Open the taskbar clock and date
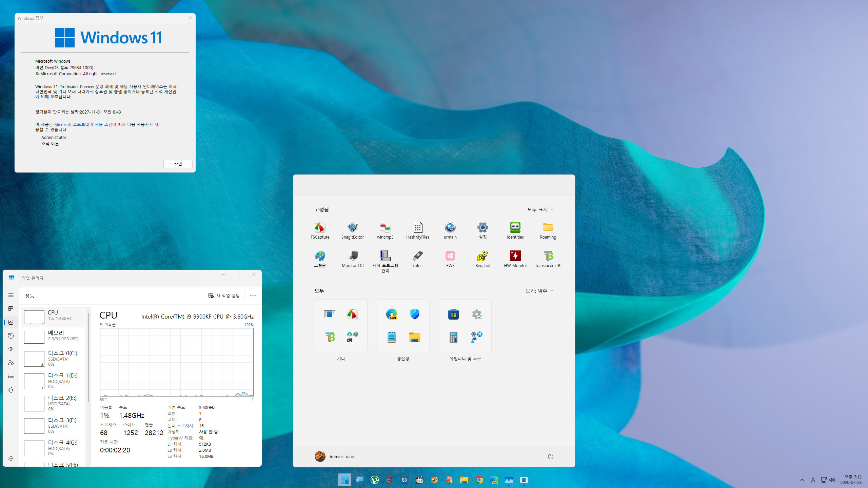 (x=851, y=480)
